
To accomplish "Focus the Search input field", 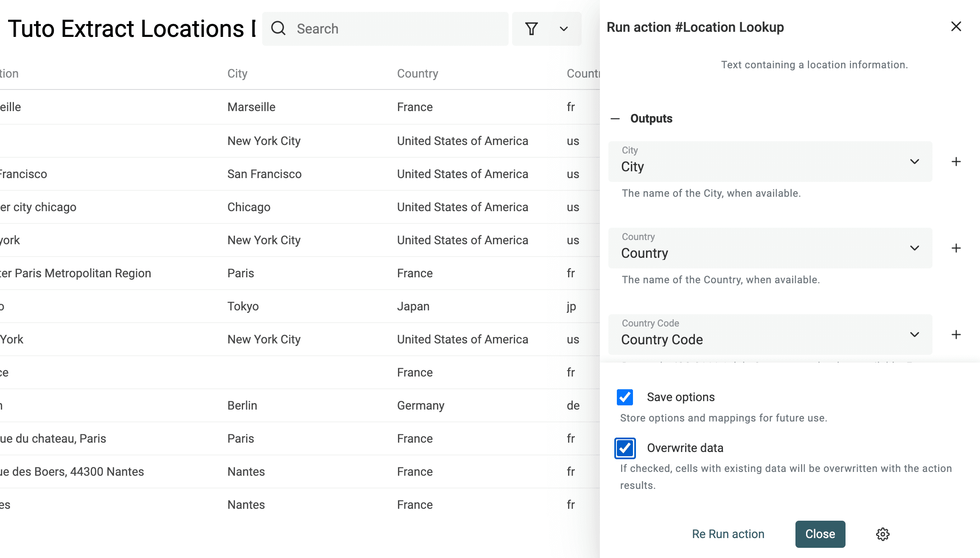I will tap(385, 29).
